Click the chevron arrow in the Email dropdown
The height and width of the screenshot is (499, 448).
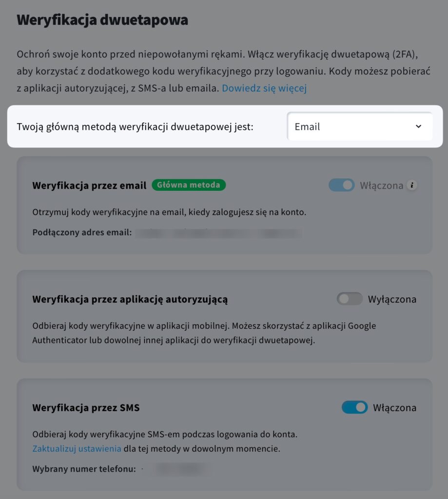pos(418,126)
